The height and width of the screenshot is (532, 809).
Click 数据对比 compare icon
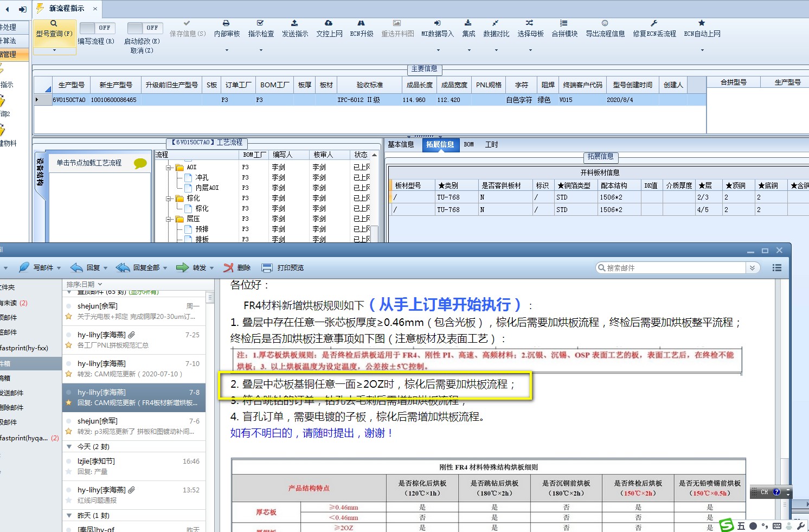click(496, 23)
